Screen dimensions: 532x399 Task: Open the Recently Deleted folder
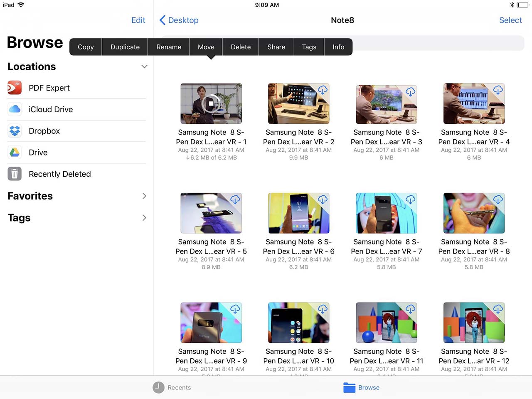59,174
